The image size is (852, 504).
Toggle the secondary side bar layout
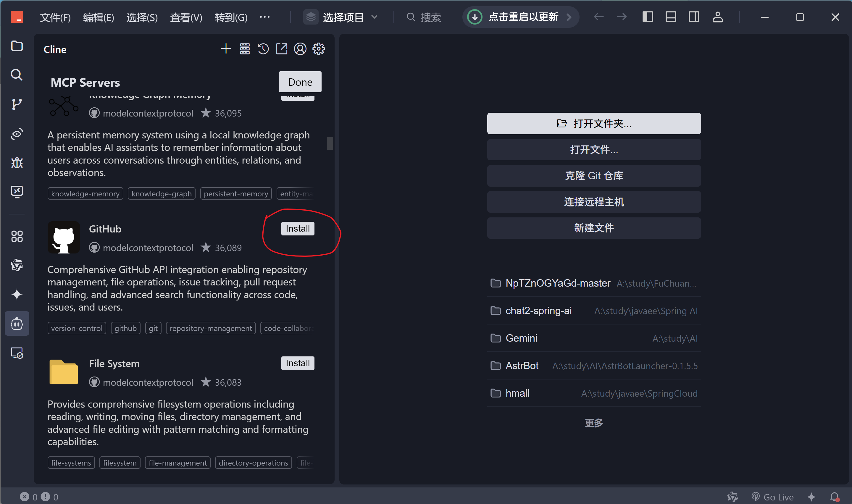pyautogui.click(x=694, y=17)
